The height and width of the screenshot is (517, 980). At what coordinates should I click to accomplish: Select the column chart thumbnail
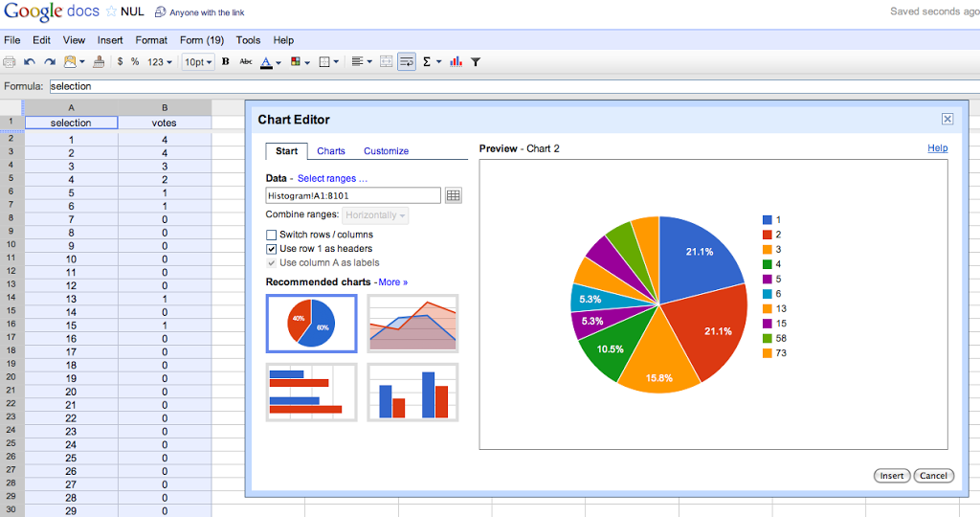click(x=412, y=393)
